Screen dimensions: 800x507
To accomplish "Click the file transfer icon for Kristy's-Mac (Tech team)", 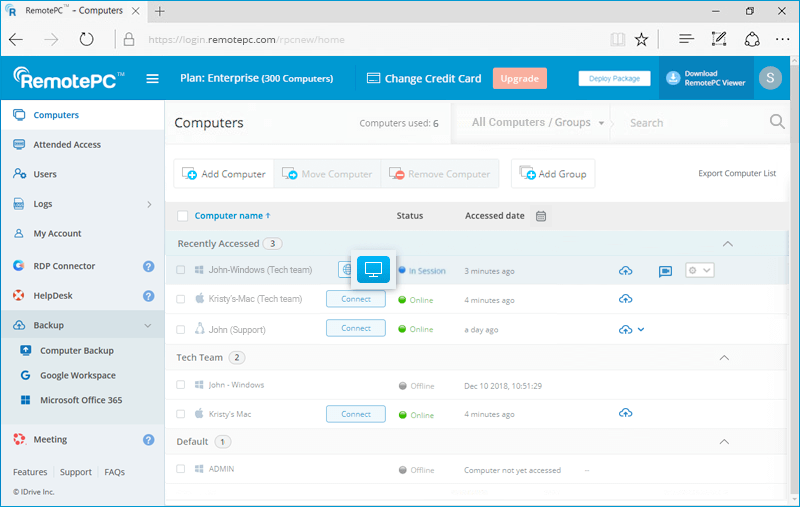I will (x=626, y=299).
